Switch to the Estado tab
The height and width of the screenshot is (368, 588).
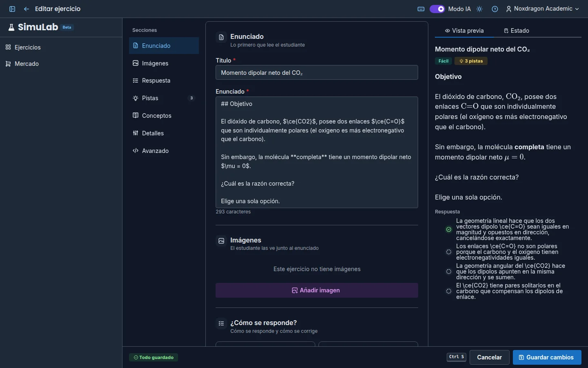coord(517,31)
